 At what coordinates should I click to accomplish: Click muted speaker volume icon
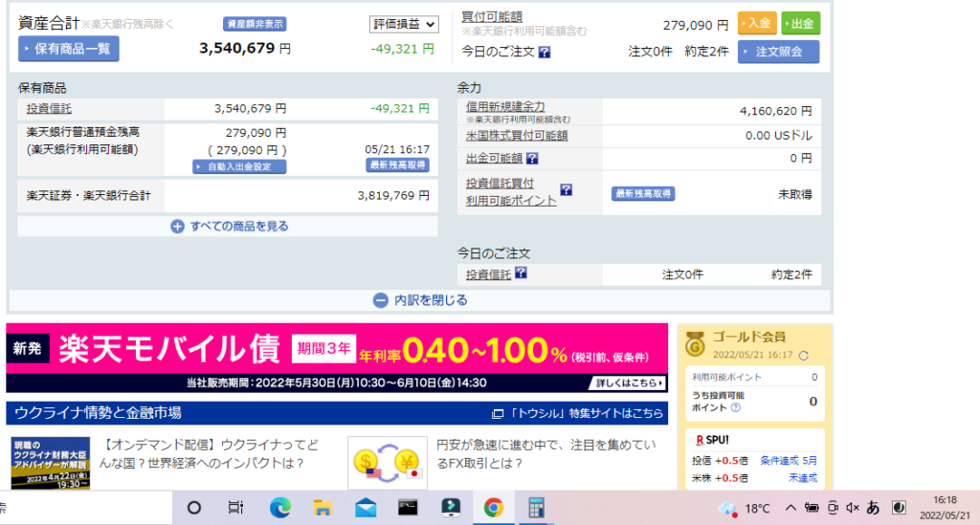pos(853,508)
